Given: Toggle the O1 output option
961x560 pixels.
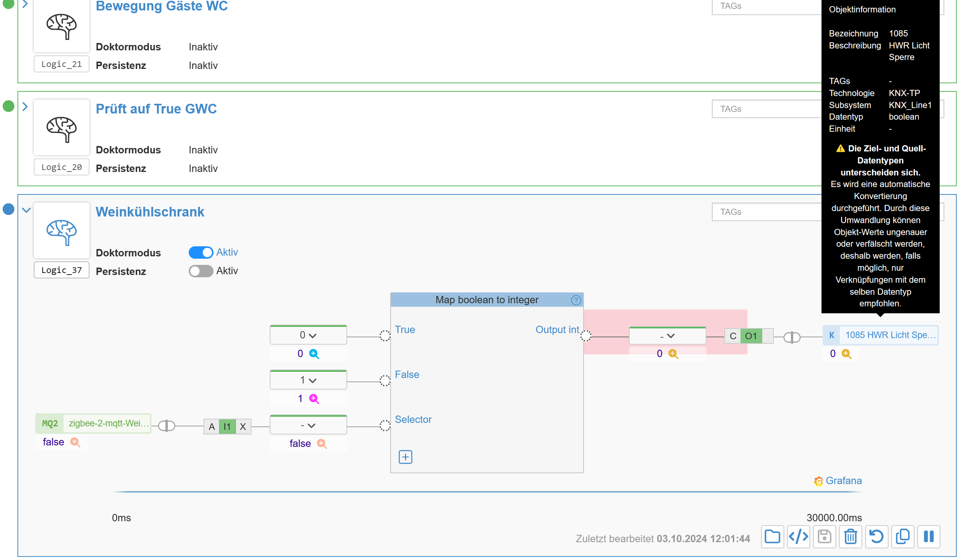Looking at the screenshot, I should (751, 336).
